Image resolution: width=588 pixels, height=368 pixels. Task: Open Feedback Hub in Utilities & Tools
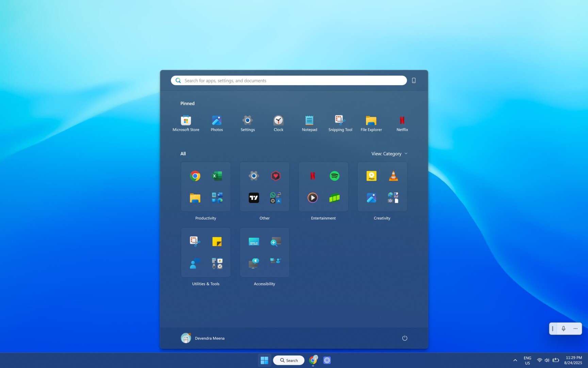tap(195, 263)
